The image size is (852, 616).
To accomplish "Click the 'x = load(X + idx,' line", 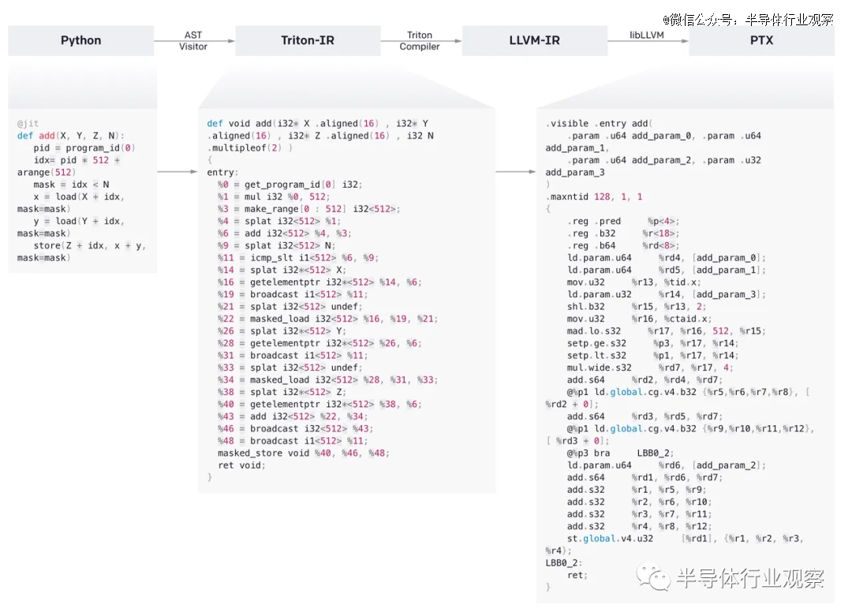I will (79, 196).
